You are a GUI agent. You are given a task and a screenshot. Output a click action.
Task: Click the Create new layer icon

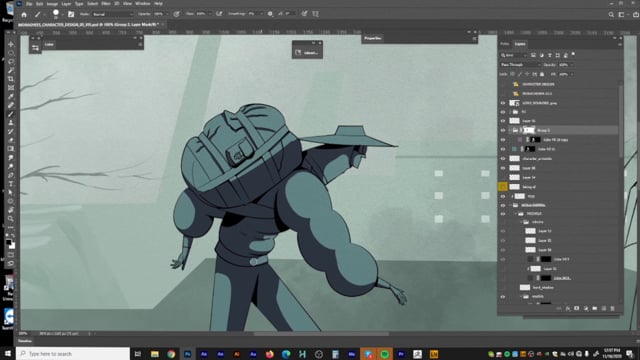[x=604, y=309]
